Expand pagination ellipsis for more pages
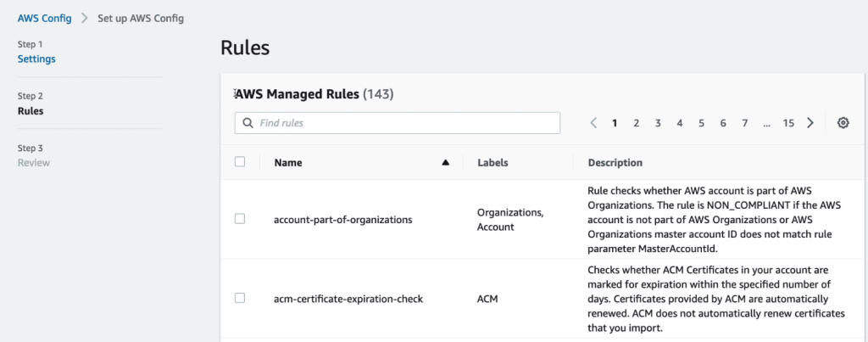This screenshot has width=868, height=342. click(x=766, y=123)
